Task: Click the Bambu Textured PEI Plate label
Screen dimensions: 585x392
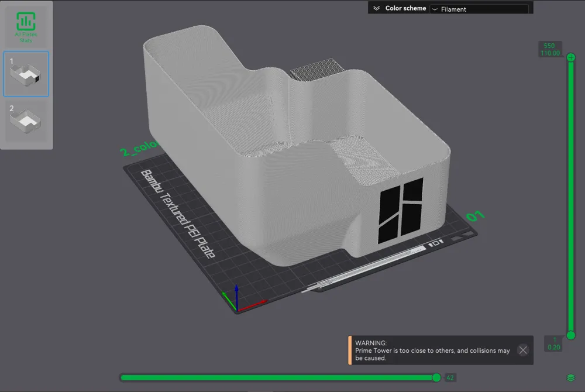Action: (x=178, y=214)
